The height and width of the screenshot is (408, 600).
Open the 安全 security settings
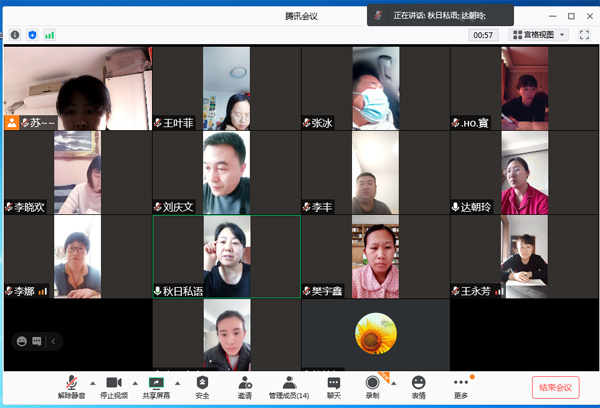202,386
